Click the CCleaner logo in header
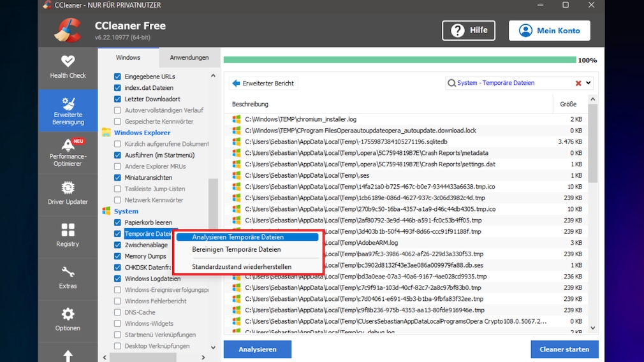The image size is (644, 362). coord(68,31)
